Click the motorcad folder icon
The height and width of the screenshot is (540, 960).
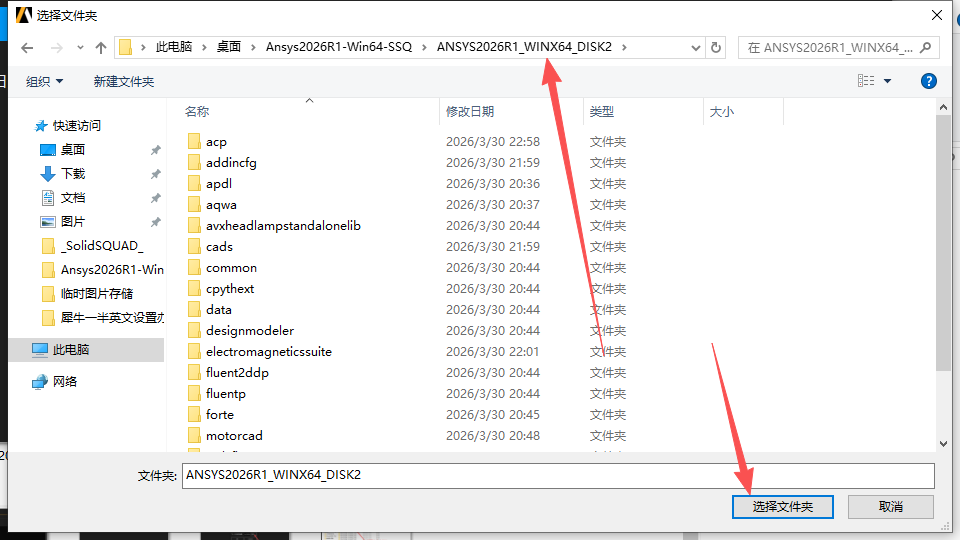point(194,435)
